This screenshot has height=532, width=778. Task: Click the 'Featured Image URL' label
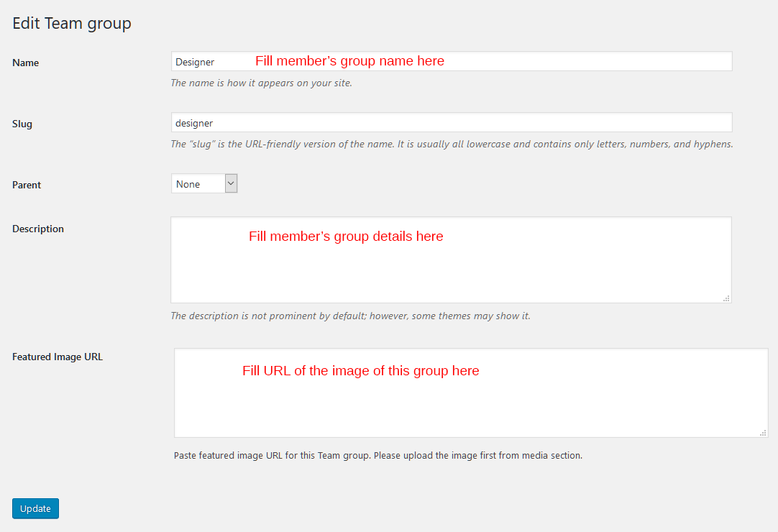coord(58,357)
